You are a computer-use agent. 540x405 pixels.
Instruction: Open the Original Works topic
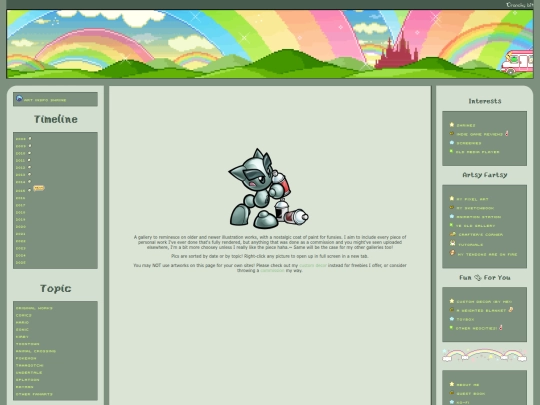34,308
